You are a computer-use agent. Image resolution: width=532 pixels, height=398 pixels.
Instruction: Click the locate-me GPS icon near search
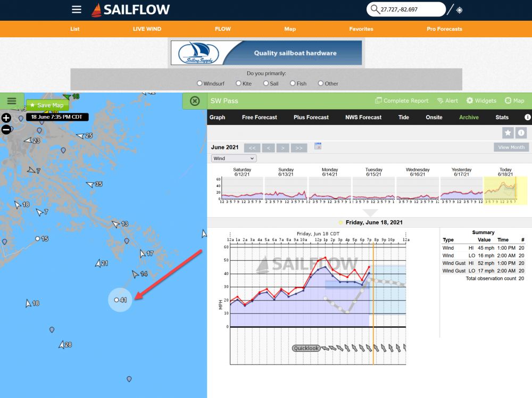click(x=459, y=10)
